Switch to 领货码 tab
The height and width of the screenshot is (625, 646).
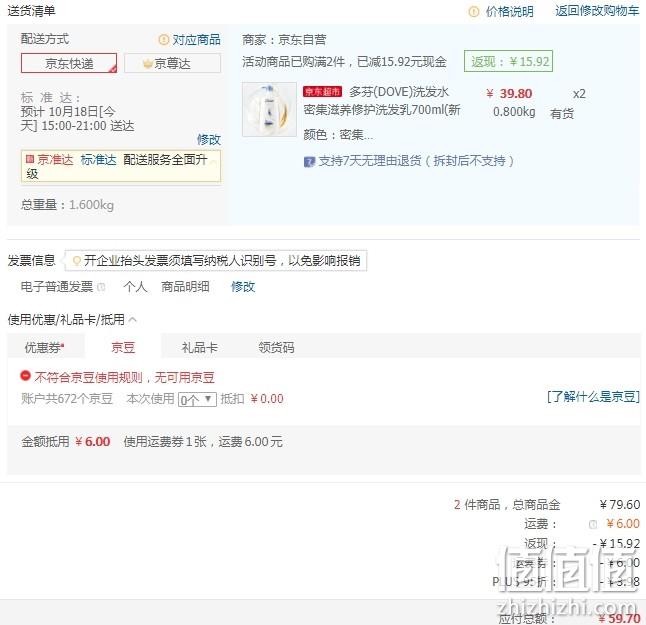[276, 347]
